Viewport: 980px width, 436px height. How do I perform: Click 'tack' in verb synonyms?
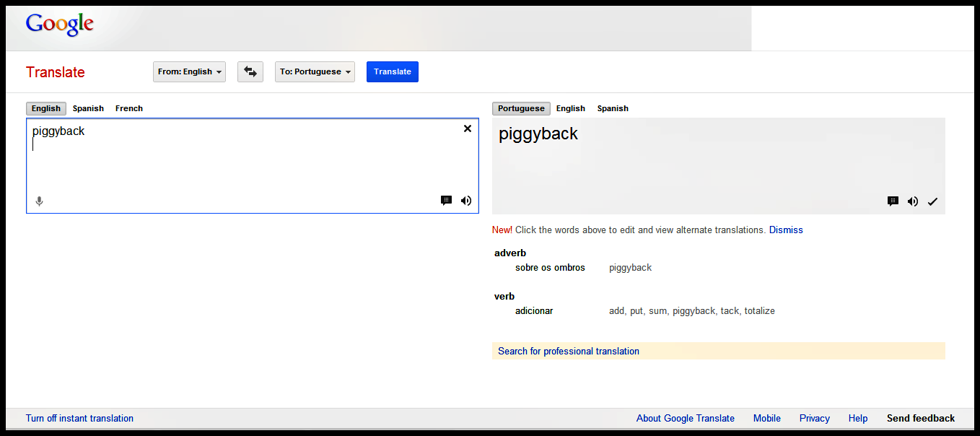(x=729, y=310)
